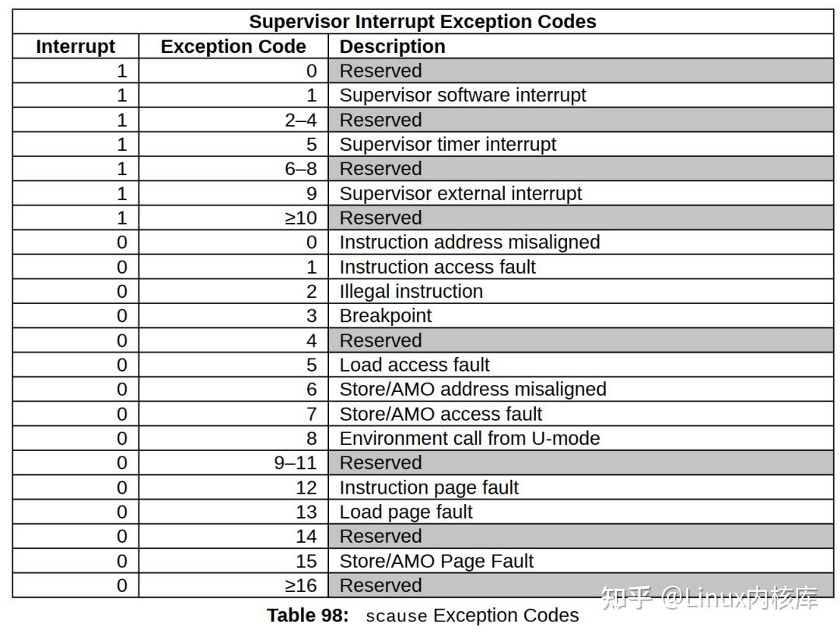Image resolution: width=840 pixels, height=633 pixels.
Task: Select the Load access fault entry
Action: point(415,365)
